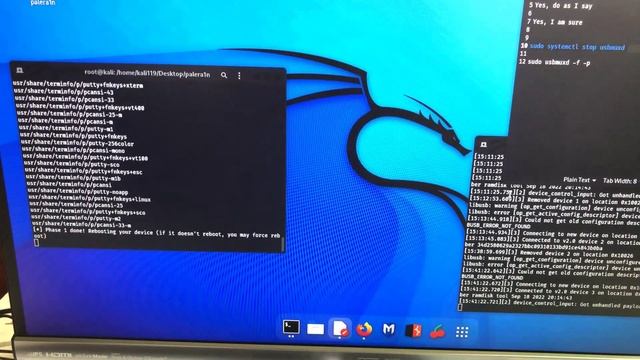
Task: Click search icon in palera1n terminal header
Action: coord(224,75)
